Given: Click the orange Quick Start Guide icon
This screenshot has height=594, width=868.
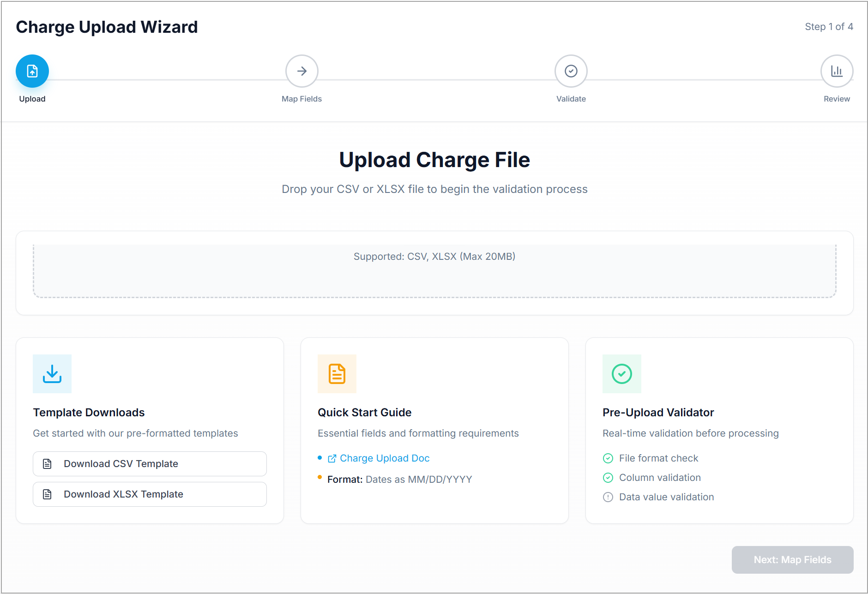Looking at the screenshot, I should pyautogui.click(x=337, y=374).
